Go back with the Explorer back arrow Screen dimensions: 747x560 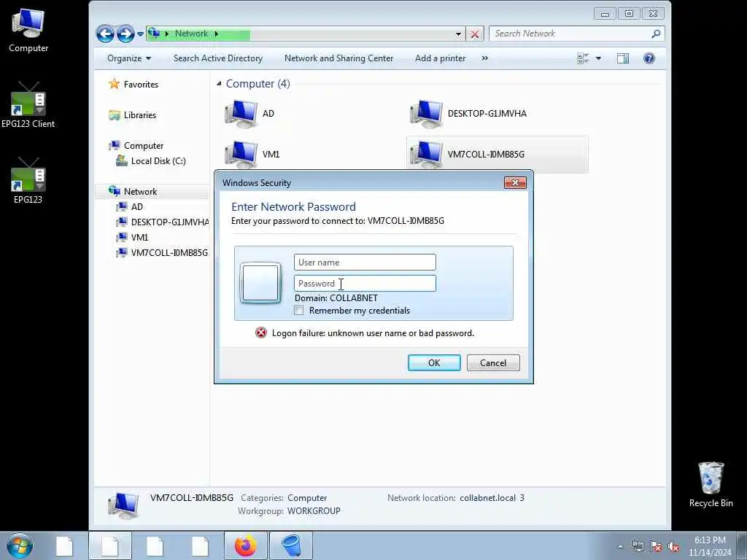[x=105, y=34]
